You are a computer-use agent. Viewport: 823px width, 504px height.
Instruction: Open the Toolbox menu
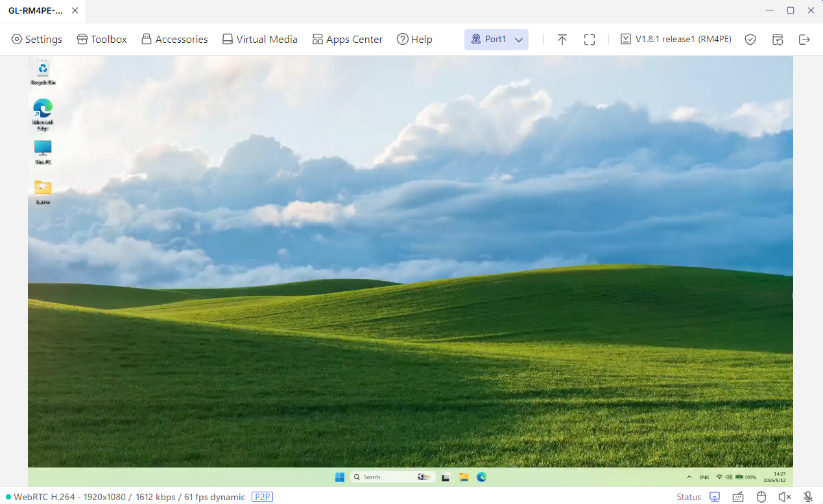[x=102, y=40]
